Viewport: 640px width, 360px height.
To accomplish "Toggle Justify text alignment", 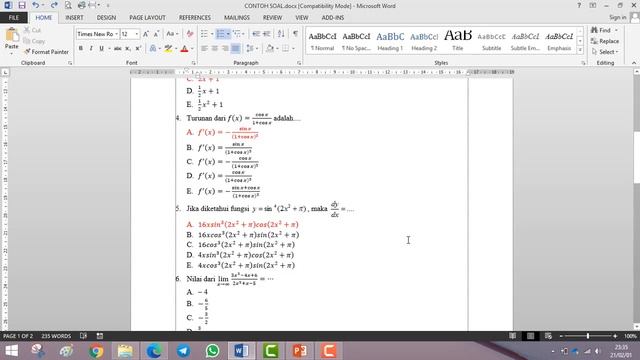I will [x=236, y=49].
